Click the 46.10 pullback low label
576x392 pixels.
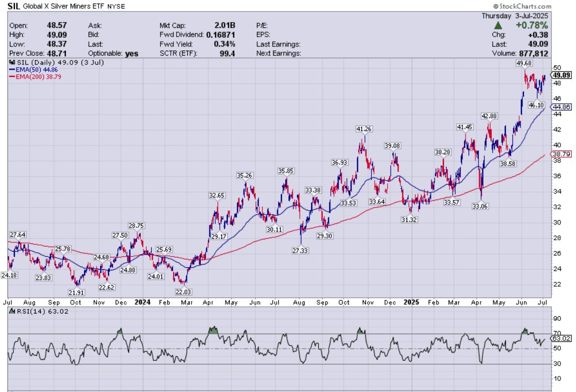pyautogui.click(x=536, y=105)
